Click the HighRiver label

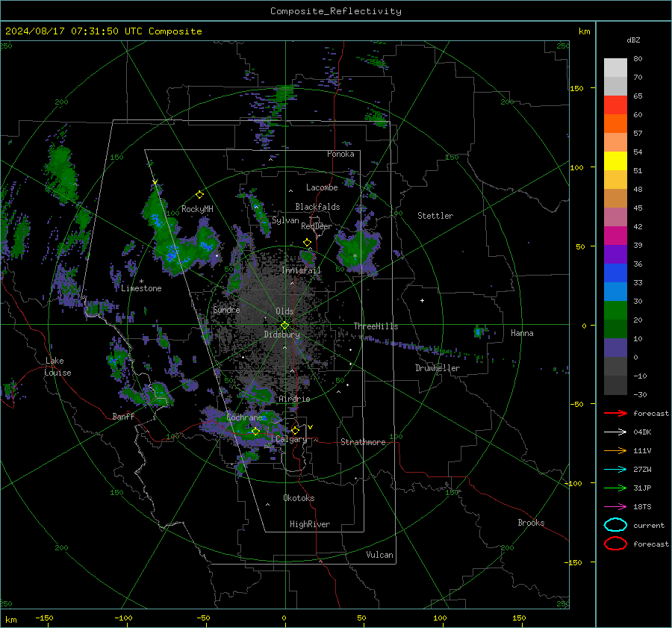pyautogui.click(x=310, y=524)
